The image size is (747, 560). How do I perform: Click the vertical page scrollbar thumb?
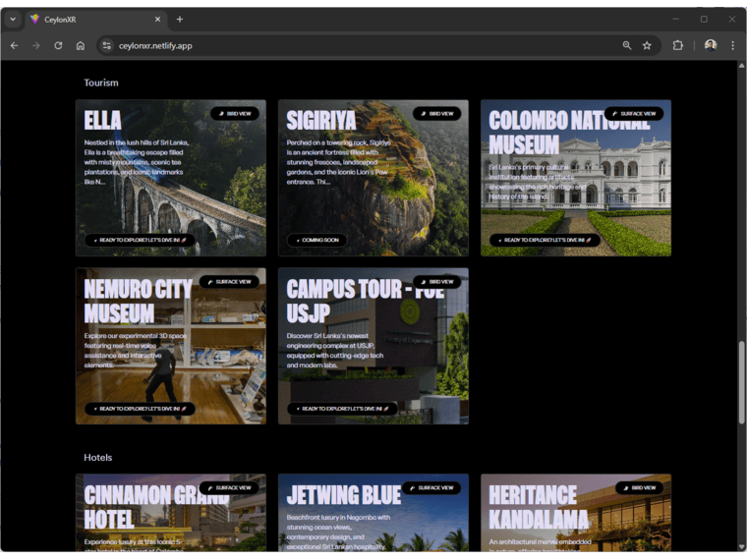[741, 383]
